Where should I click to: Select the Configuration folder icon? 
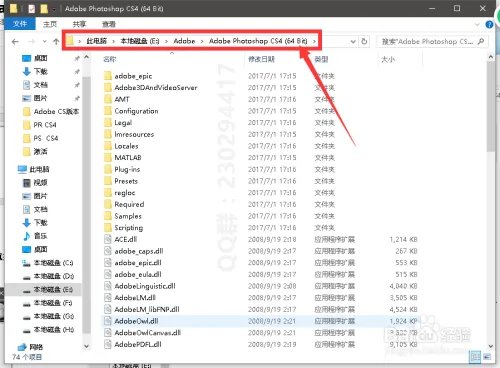108,111
